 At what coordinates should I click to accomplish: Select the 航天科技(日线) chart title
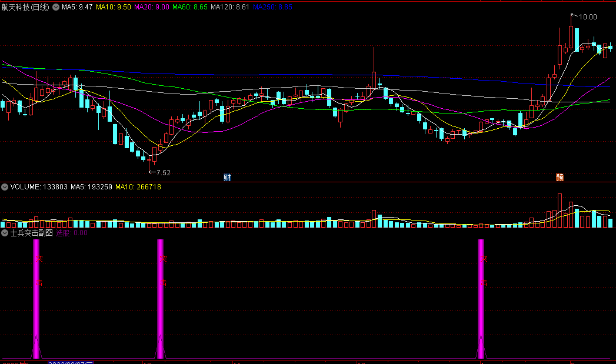tap(25, 7)
